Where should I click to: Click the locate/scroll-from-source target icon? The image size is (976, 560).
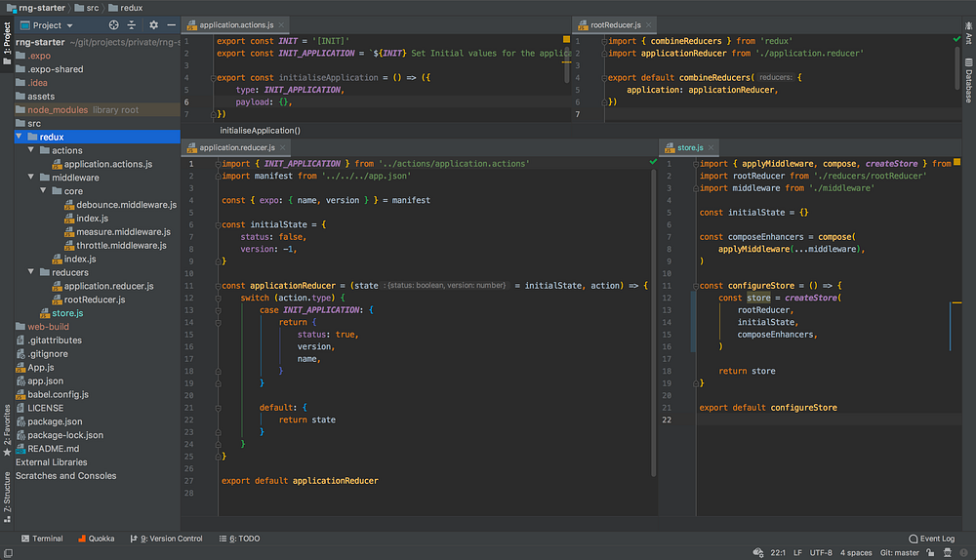tap(114, 24)
